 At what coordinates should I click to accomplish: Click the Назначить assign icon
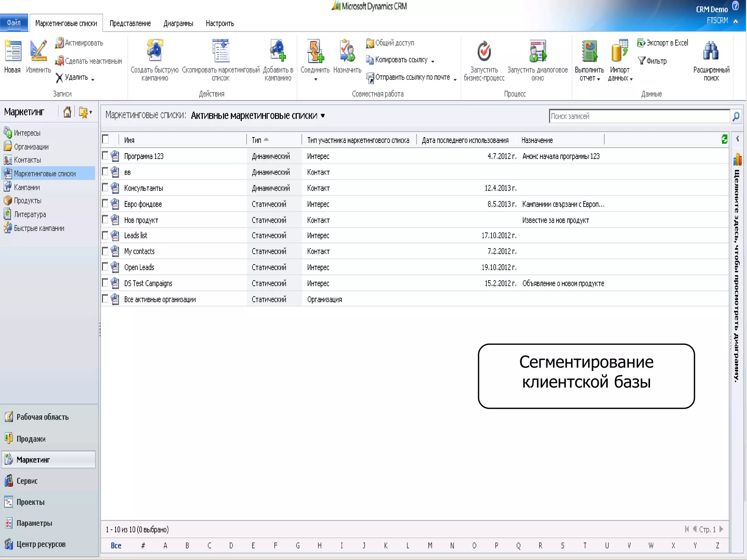click(x=347, y=51)
